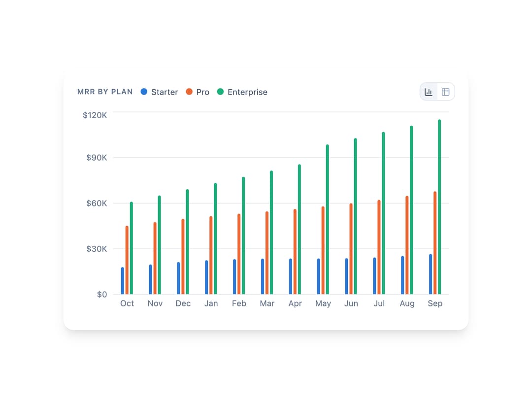Select the May green Enterprise bar
The width and height of the screenshot is (532, 399).
pos(328,220)
